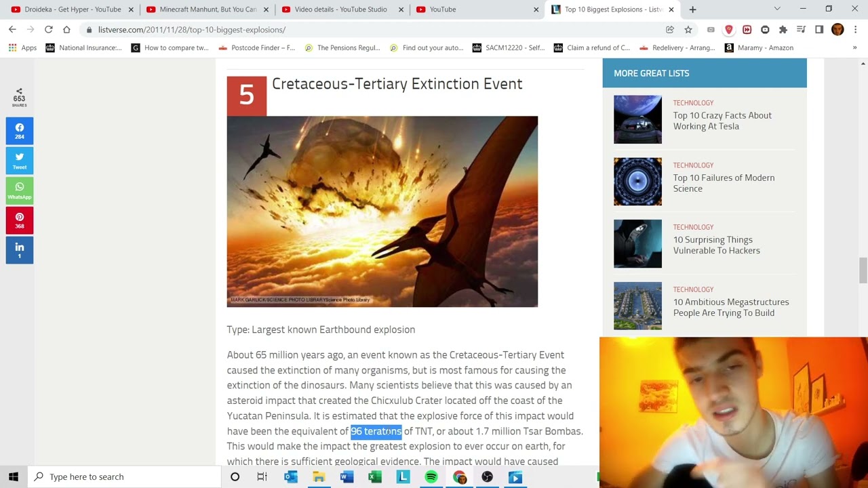Screen dimensions: 868x488
Task: Open Find out your auto bookmark
Action: [427, 48]
